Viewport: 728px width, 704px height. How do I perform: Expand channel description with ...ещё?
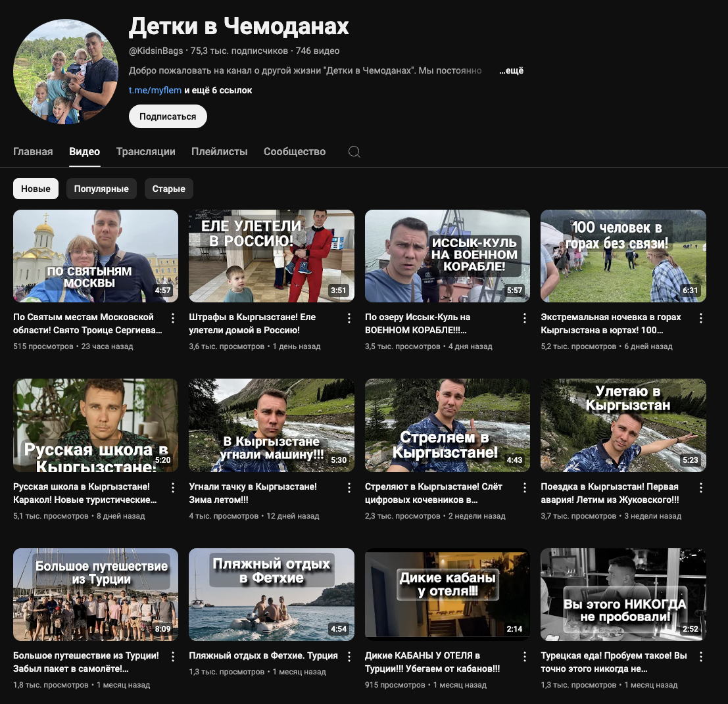pyautogui.click(x=511, y=70)
